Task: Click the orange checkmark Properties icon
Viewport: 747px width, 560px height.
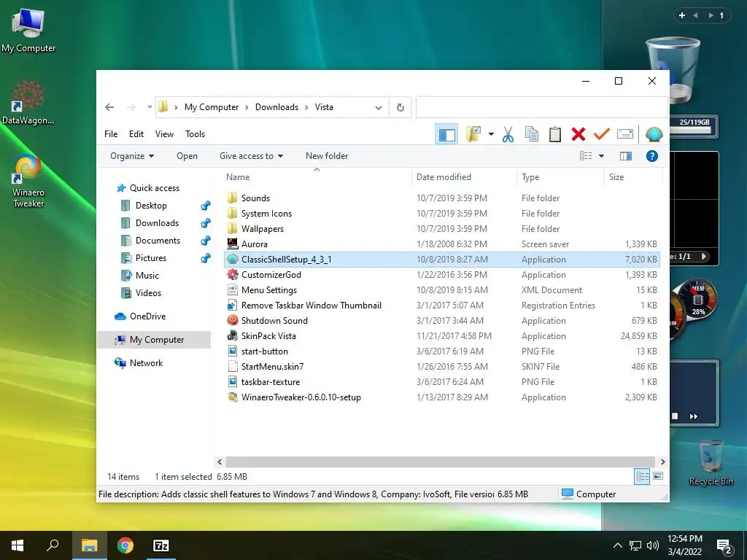Action: pyautogui.click(x=602, y=134)
